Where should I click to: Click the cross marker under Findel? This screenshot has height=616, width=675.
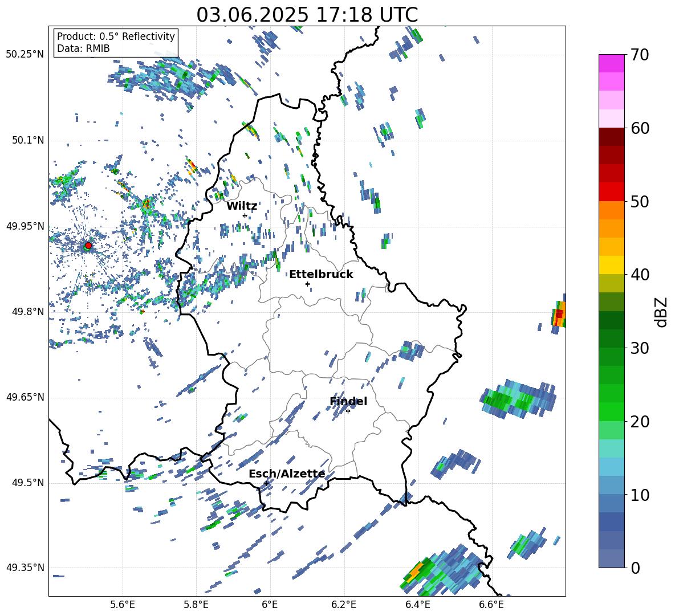pos(348,411)
